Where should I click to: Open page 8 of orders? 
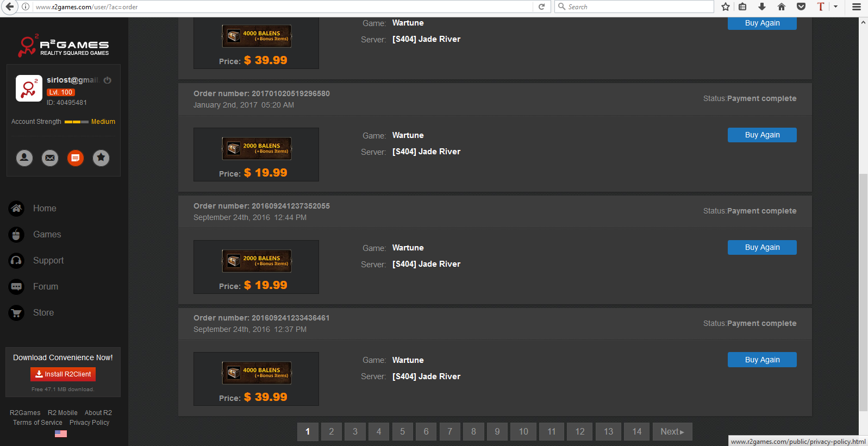pyautogui.click(x=473, y=432)
